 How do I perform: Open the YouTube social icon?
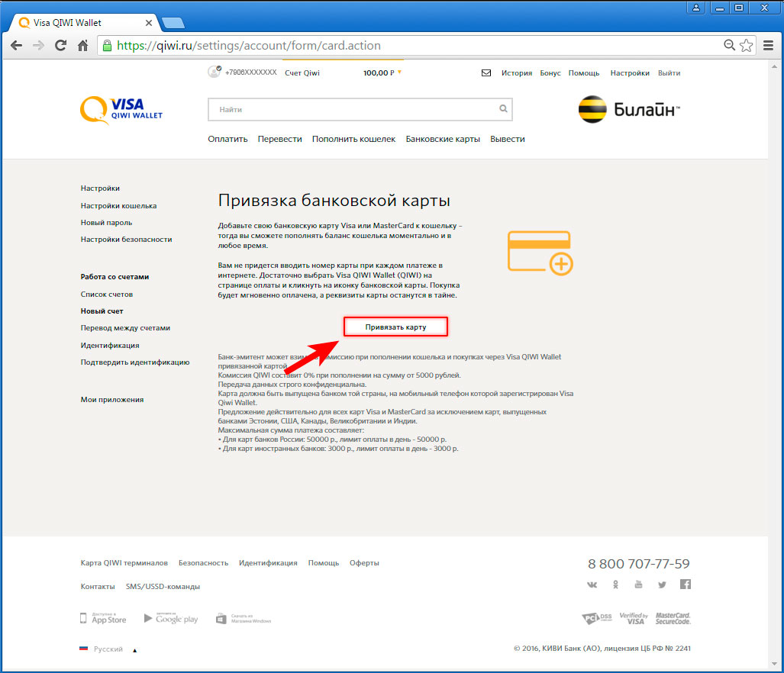[x=638, y=584]
